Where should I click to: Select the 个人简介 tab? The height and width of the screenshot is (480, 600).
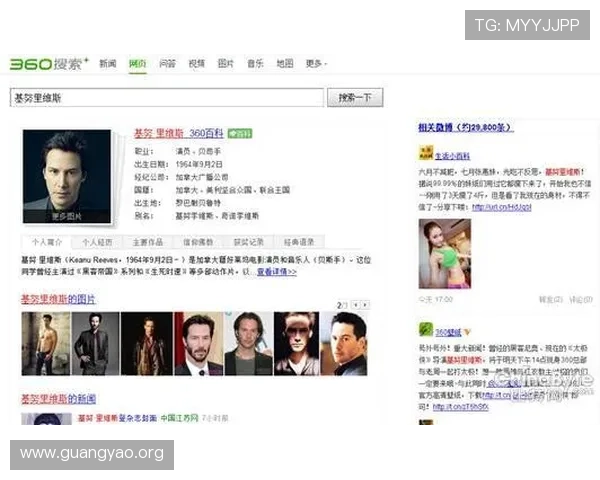click(47, 242)
